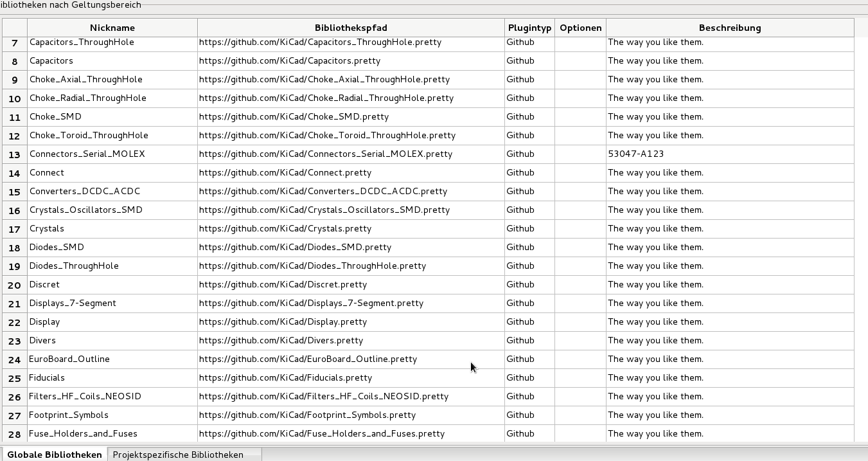Screen dimensions: 868x461
Task: Click the Github plugin type for Fiducials
Action: [529, 378]
